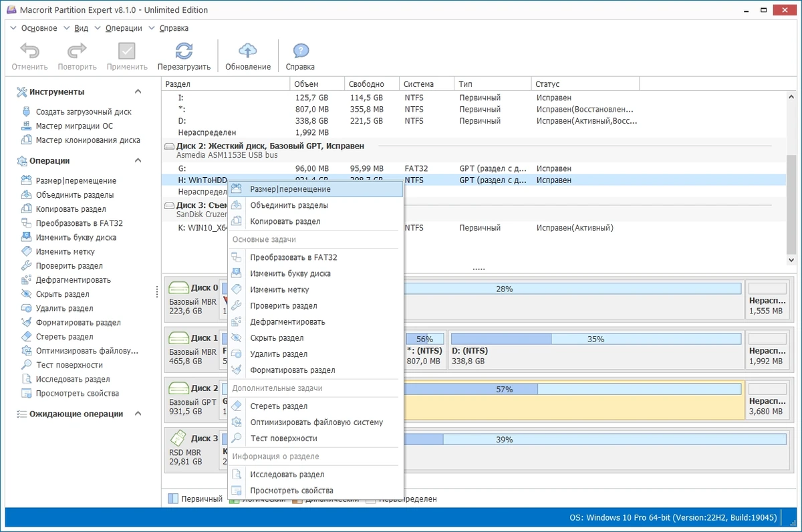Screen dimensions: 802x532
Task: Select the 'D: (NTFS)' partition block on Disk 1
Action: click(595, 351)
